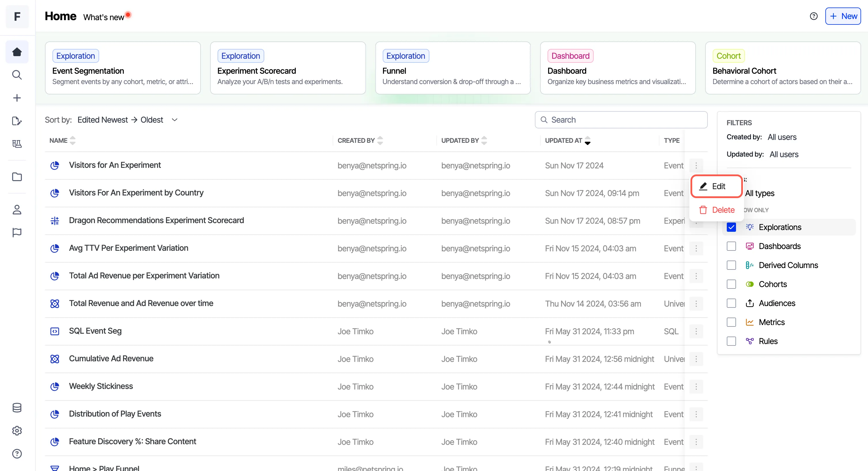Click the chart icon beside Weekly Stickiness
Image resolution: width=868 pixels, height=471 pixels.
[54, 386]
